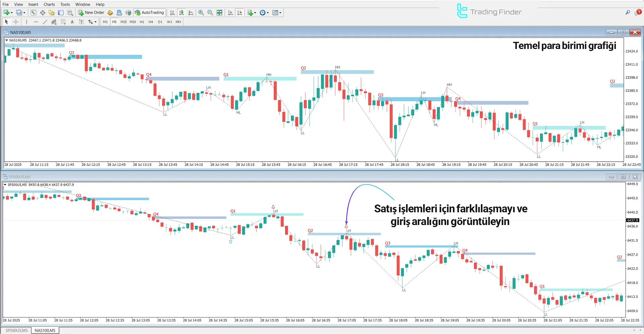Image resolution: width=644 pixels, height=334 pixels.
Task: Select the cursor arrow tool
Action: (6, 22)
